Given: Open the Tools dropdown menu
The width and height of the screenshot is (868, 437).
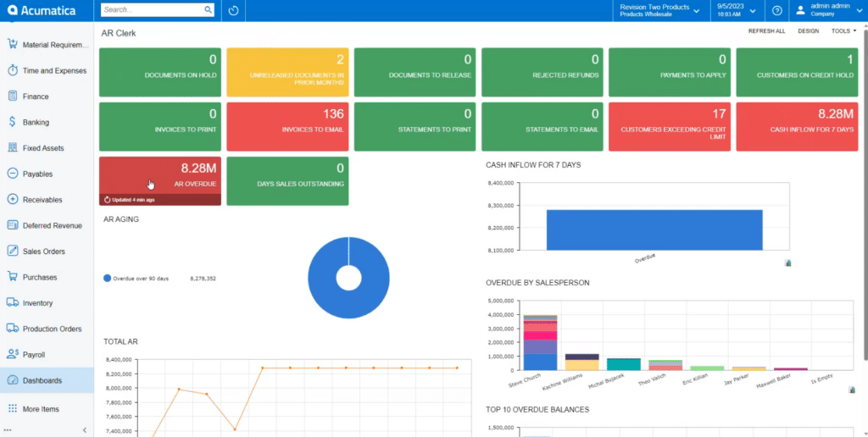Looking at the screenshot, I should (x=843, y=31).
